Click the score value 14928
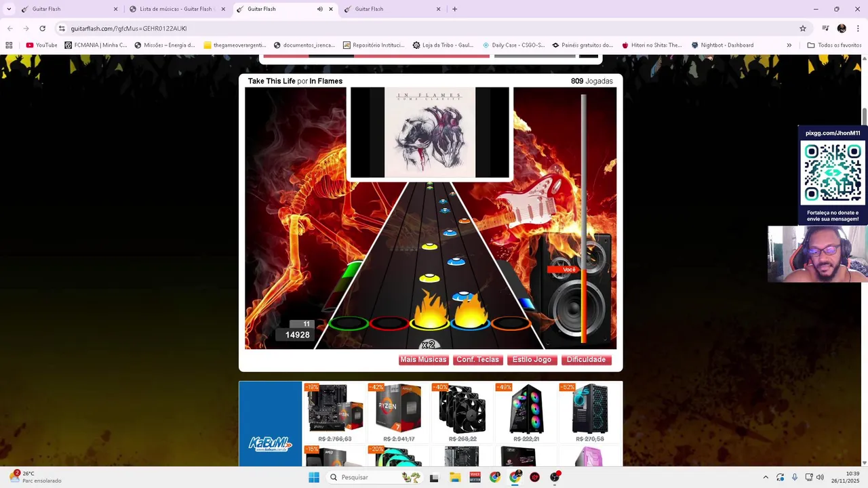The width and height of the screenshot is (868, 488). coord(297,335)
